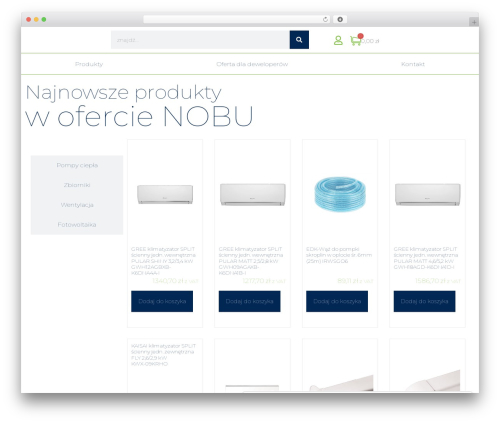This screenshot has height=423, width=500.
Task: Add the 1340,70 zł GREE klimatyzator to cart
Action: point(162,301)
